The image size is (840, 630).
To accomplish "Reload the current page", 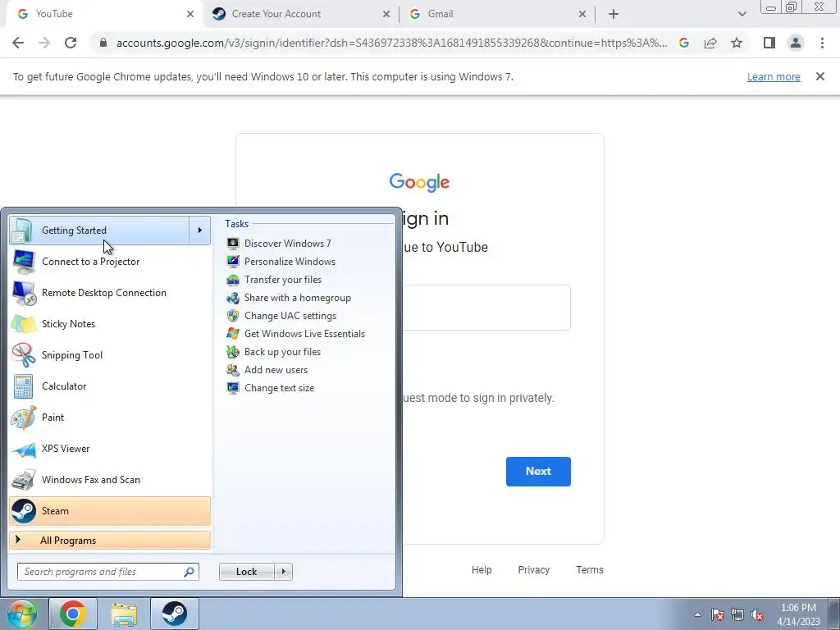I will tap(71, 43).
